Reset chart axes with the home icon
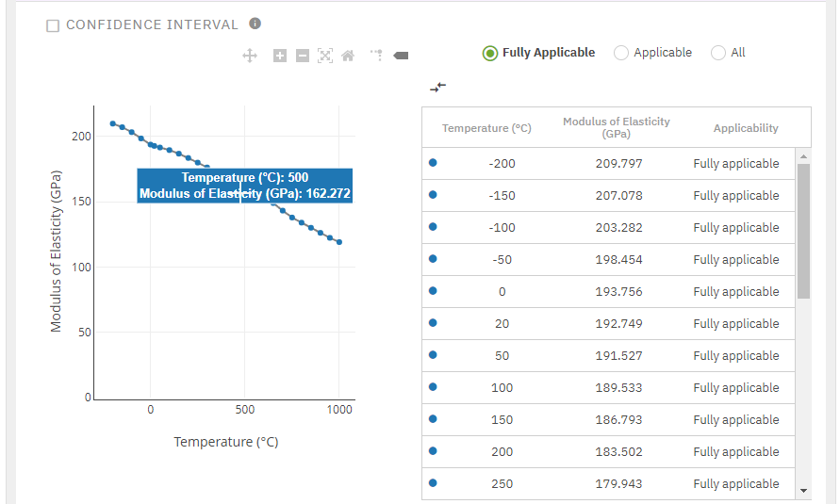The height and width of the screenshot is (504, 840). tap(348, 56)
